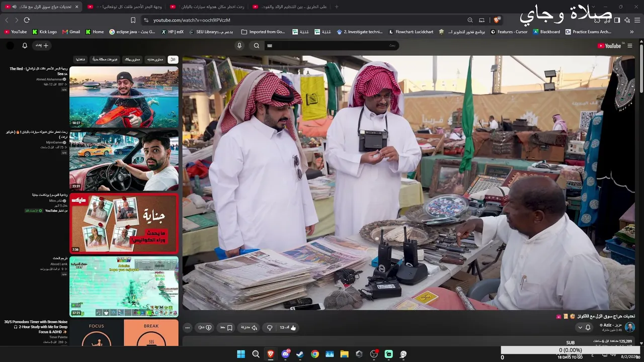Viewport: 644px width, 362px height.
Task: Reload the page with the browser refresh button
Action: (27, 20)
